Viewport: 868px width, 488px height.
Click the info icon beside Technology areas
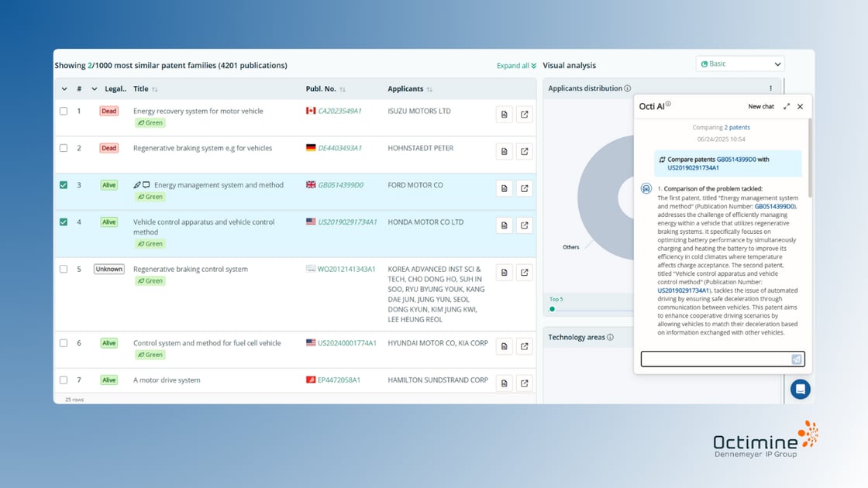(x=610, y=337)
